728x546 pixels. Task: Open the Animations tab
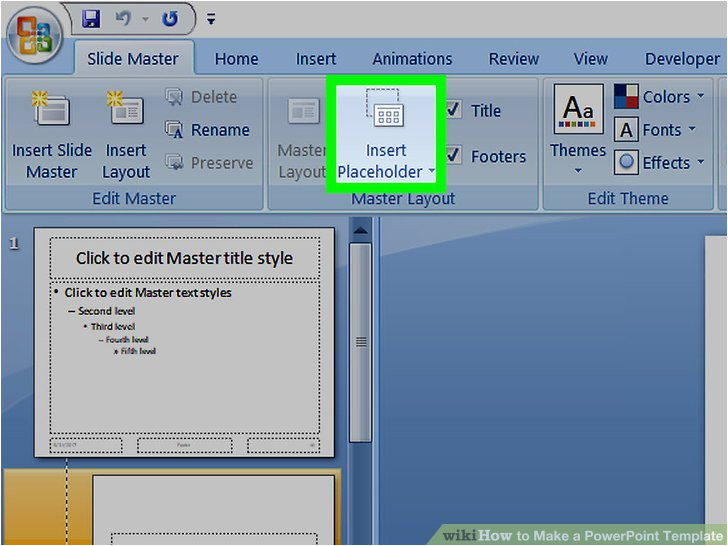pyautogui.click(x=412, y=59)
